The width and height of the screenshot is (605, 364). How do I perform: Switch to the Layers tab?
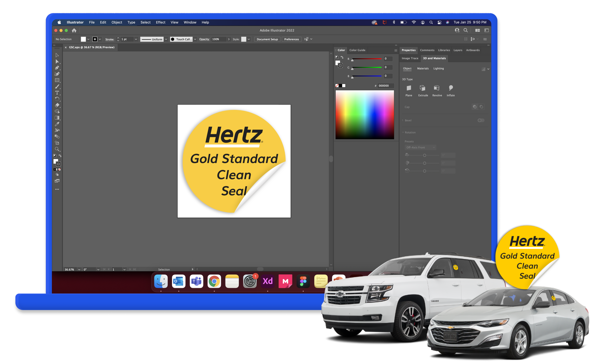pyautogui.click(x=458, y=50)
